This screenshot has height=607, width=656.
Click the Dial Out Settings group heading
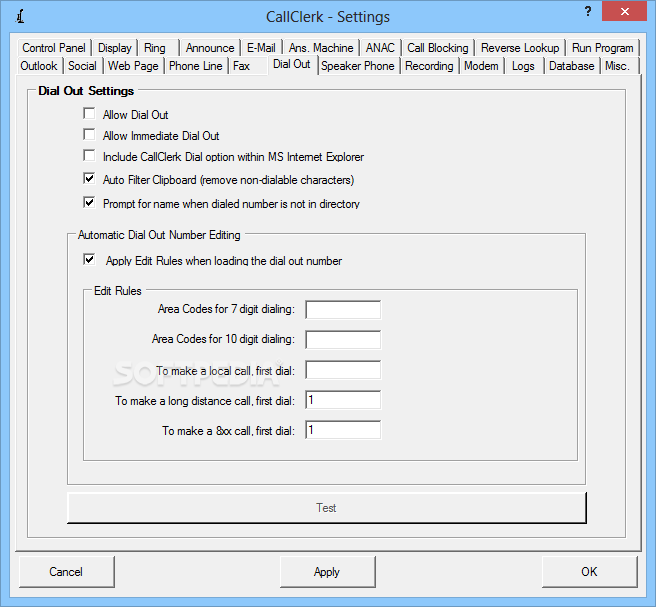pyautogui.click(x=86, y=91)
